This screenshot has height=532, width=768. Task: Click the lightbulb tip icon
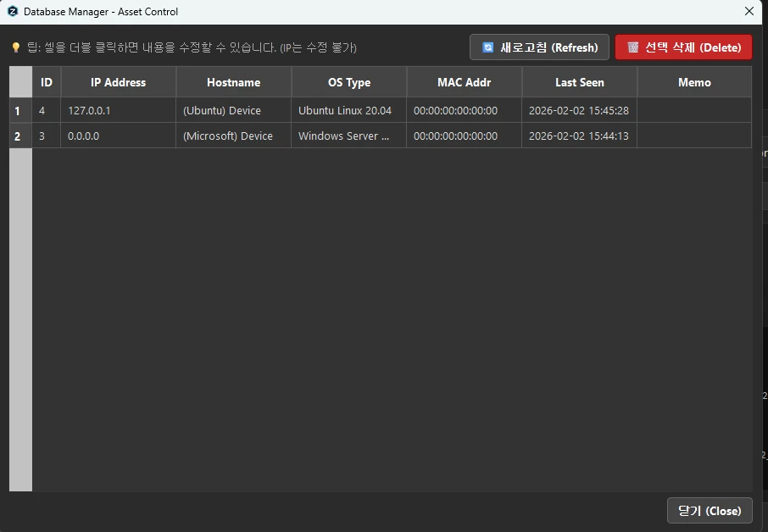point(15,47)
